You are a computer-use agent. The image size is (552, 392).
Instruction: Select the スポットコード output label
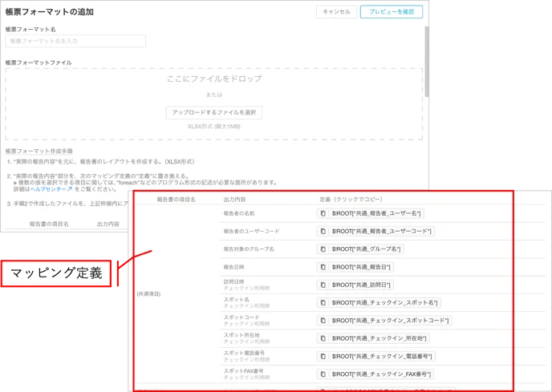click(x=241, y=317)
